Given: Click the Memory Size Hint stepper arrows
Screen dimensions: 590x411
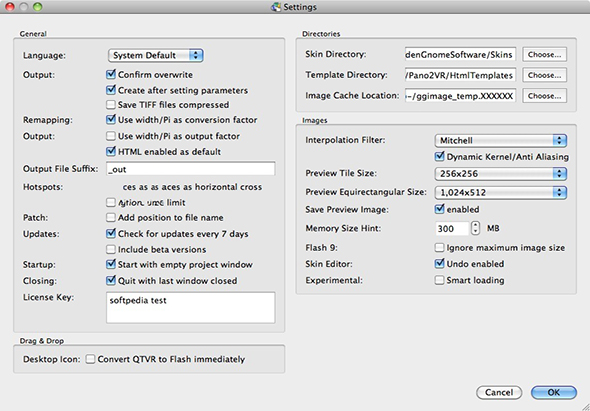Looking at the screenshot, I should 476,228.
